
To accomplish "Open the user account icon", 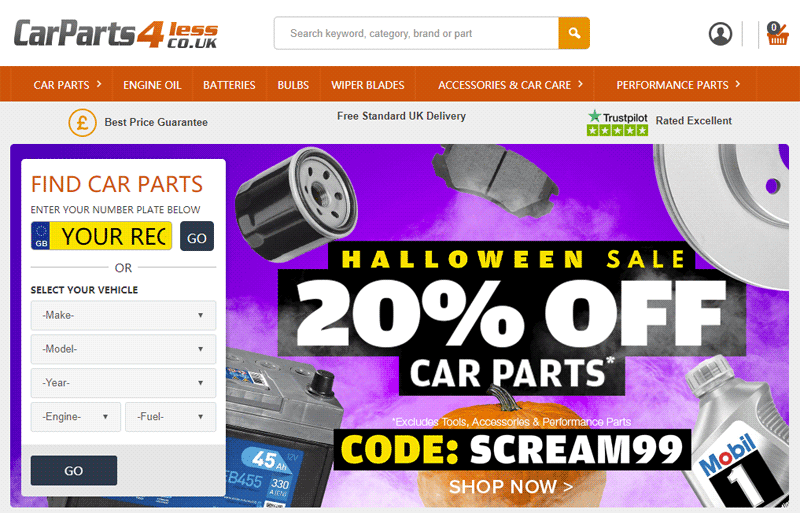I will coord(720,34).
